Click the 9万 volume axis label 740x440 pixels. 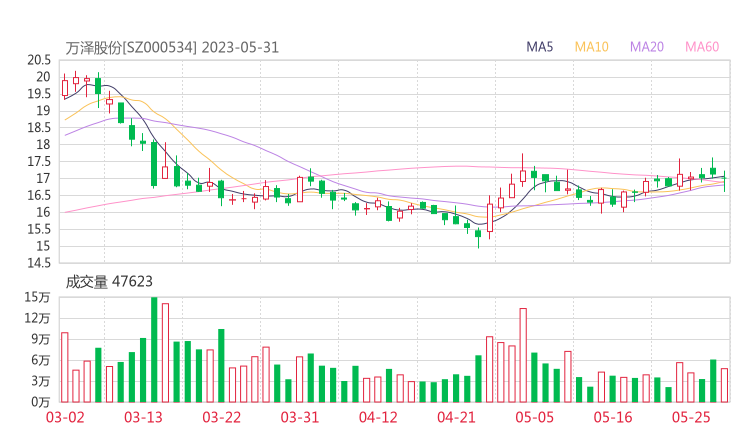(x=41, y=339)
